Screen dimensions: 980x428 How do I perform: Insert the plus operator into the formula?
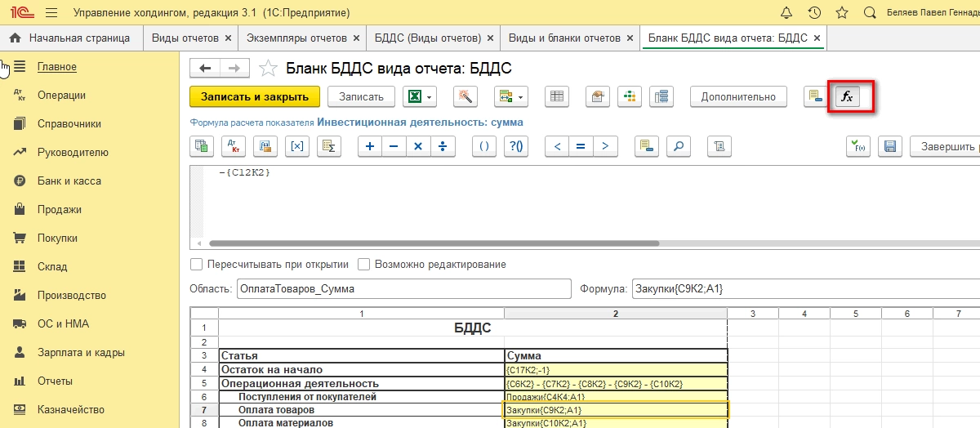tap(370, 146)
